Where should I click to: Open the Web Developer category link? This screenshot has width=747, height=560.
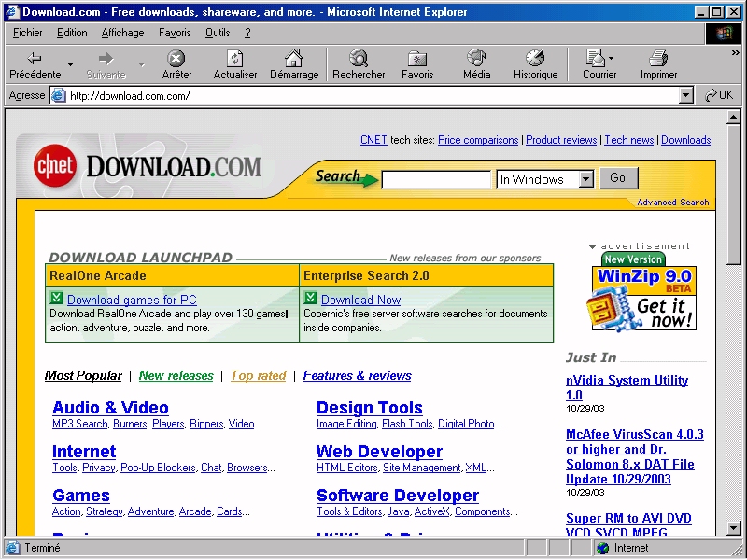[379, 452]
